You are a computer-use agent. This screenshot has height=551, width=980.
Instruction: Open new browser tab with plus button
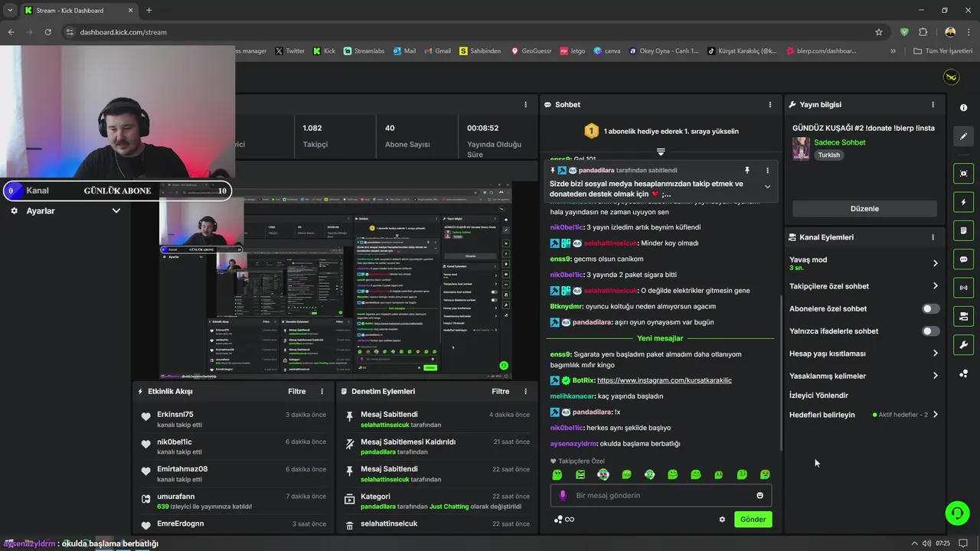point(149,10)
